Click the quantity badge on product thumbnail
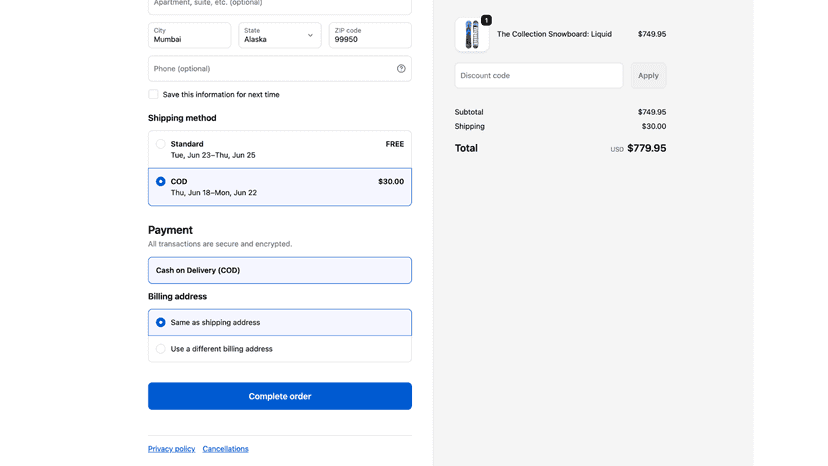 (x=486, y=21)
